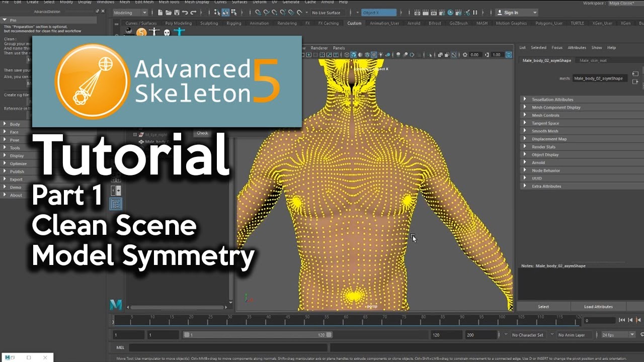Viewport: 644px width, 362px height.
Task: Click the cyan shaded cube viewport icon
Action: (353, 55)
